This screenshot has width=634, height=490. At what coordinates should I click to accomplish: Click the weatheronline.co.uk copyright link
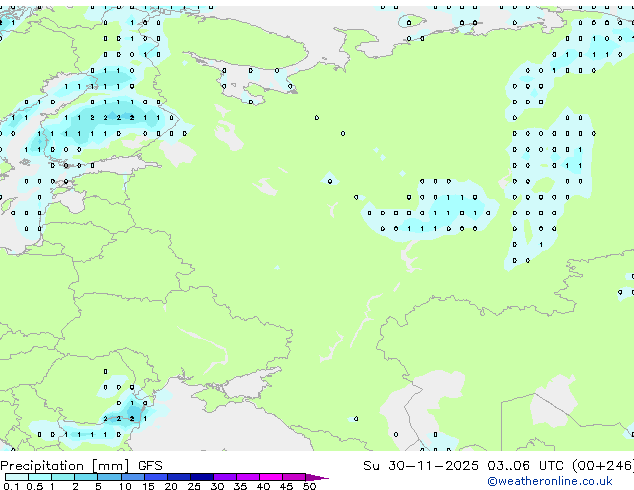(x=549, y=481)
